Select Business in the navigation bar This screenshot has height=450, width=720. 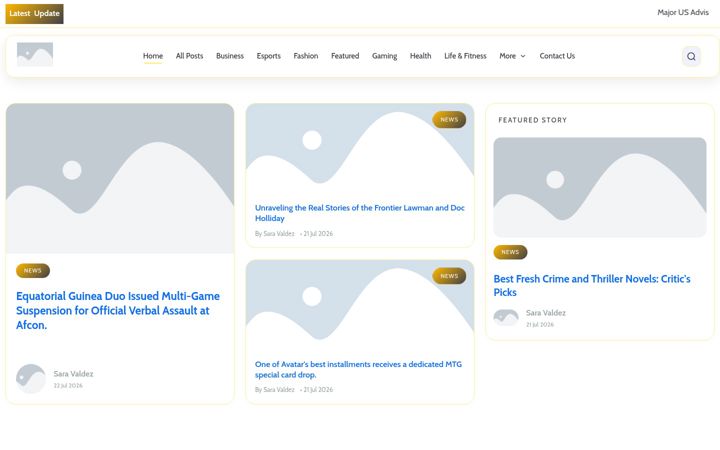click(230, 56)
